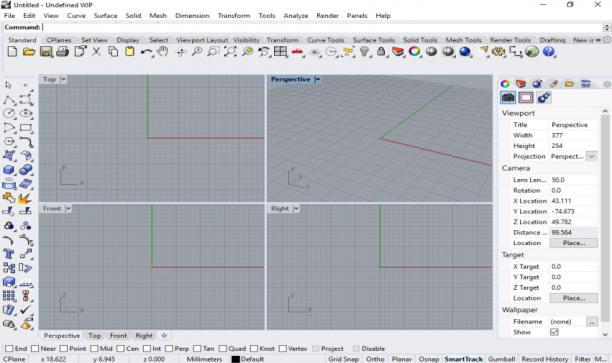Open the Curve menu
The width and height of the screenshot is (612, 363).
pos(76,16)
